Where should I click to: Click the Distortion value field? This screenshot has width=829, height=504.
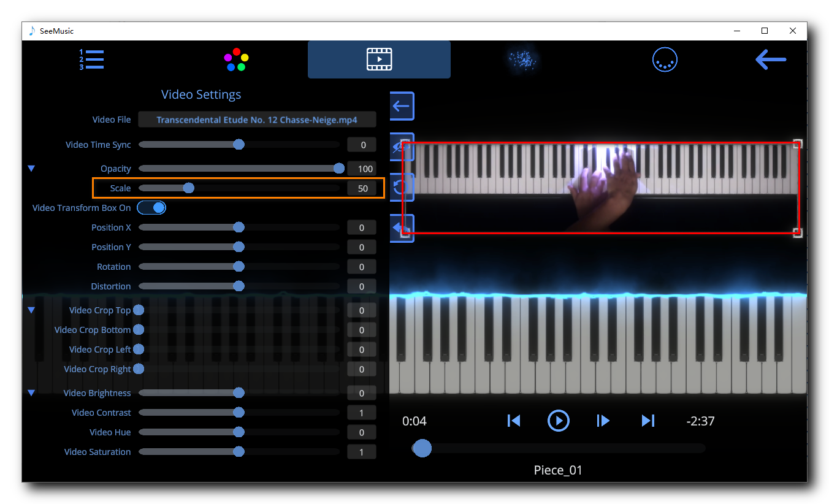click(362, 286)
